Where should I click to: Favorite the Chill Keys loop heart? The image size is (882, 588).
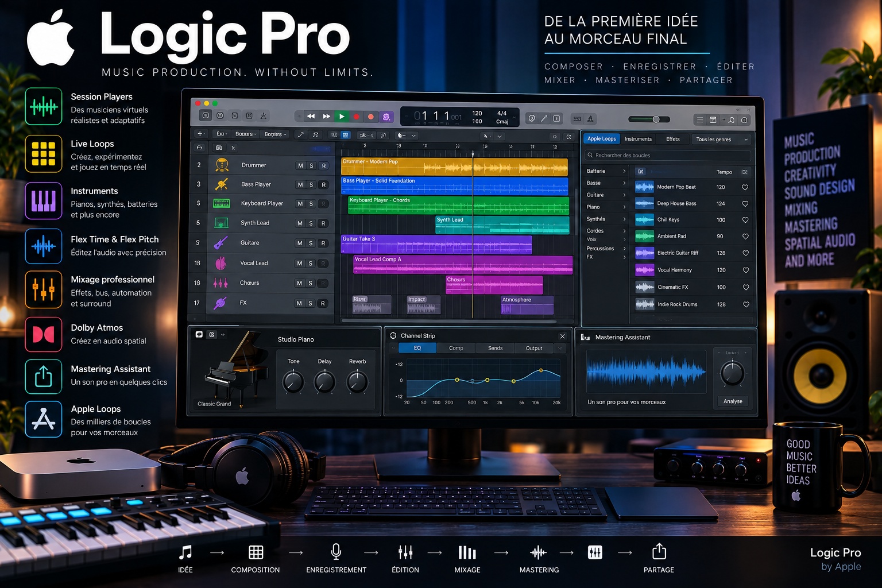coord(745,220)
